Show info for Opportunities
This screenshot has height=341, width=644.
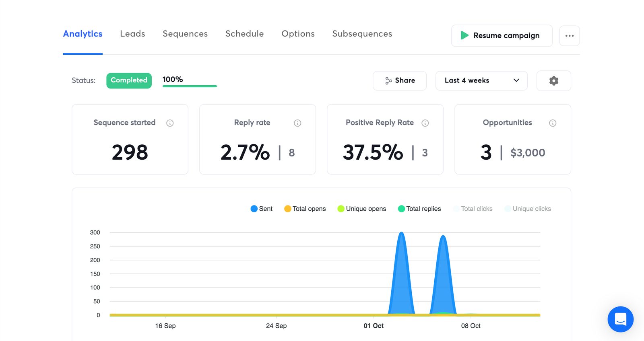coord(553,123)
